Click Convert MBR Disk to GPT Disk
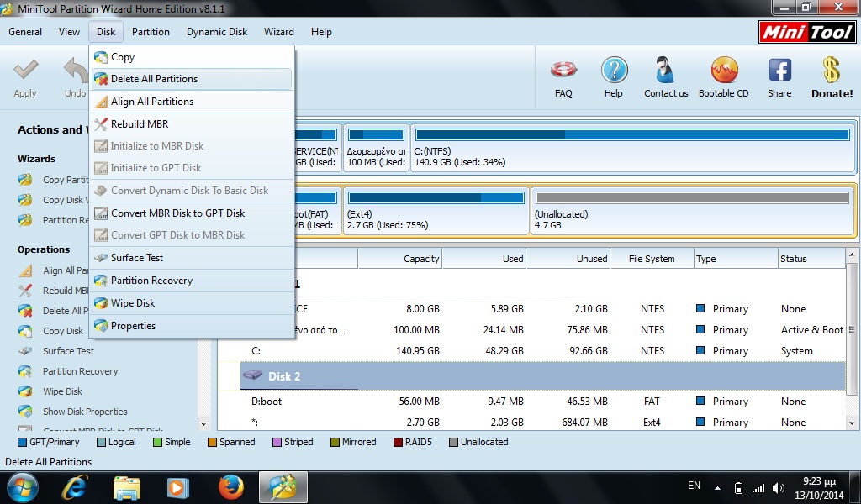 [193, 213]
